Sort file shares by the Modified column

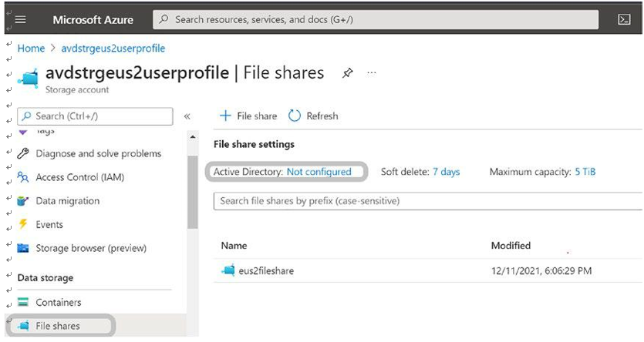point(511,246)
